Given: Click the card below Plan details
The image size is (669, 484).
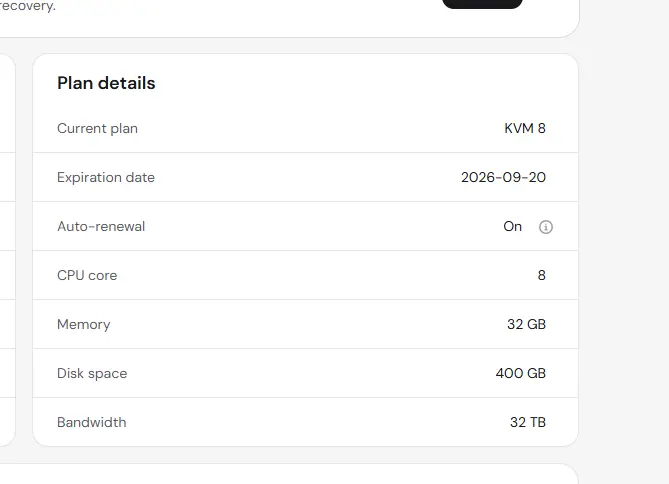Looking at the screenshot, I should pos(289,474).
